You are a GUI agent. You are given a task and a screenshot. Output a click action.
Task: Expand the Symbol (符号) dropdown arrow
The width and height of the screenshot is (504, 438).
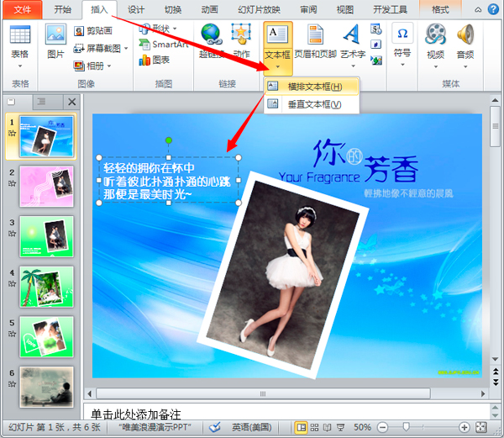pos(402,65)
